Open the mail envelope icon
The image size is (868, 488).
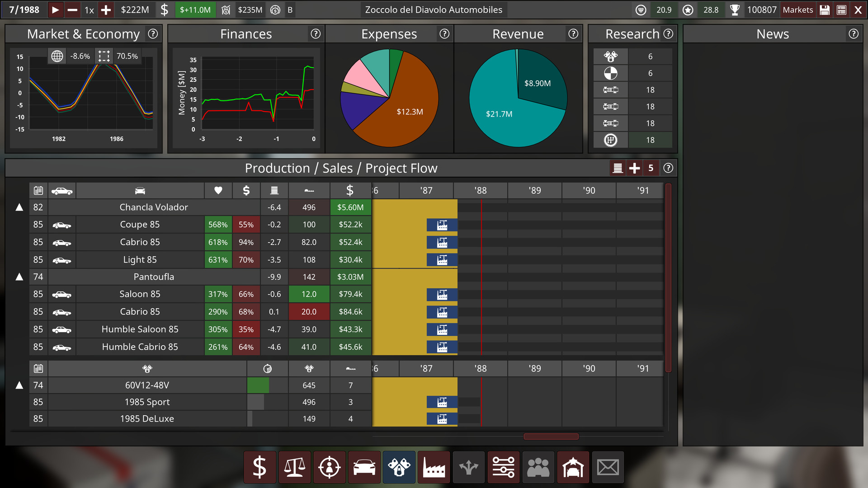(608, 467)
